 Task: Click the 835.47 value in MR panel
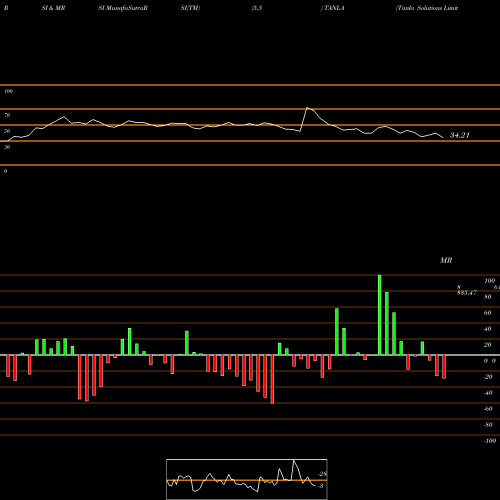tap(467, 293)
